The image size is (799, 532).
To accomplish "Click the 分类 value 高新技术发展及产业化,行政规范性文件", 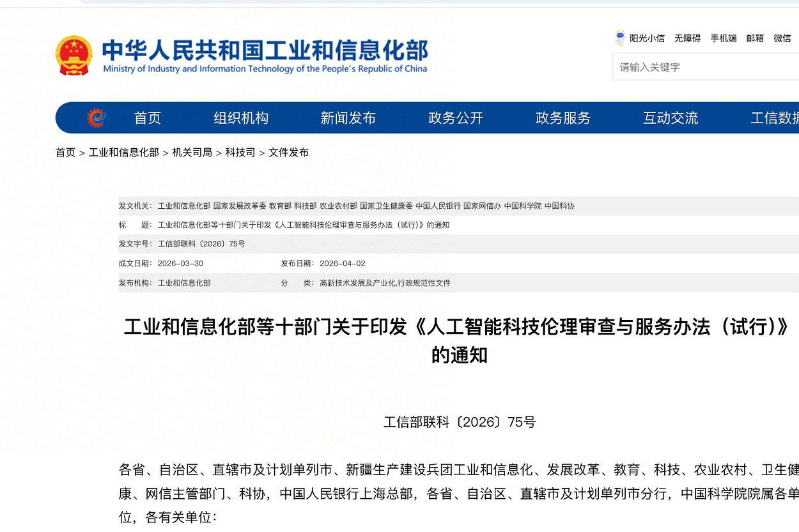I will coord(385,283).
